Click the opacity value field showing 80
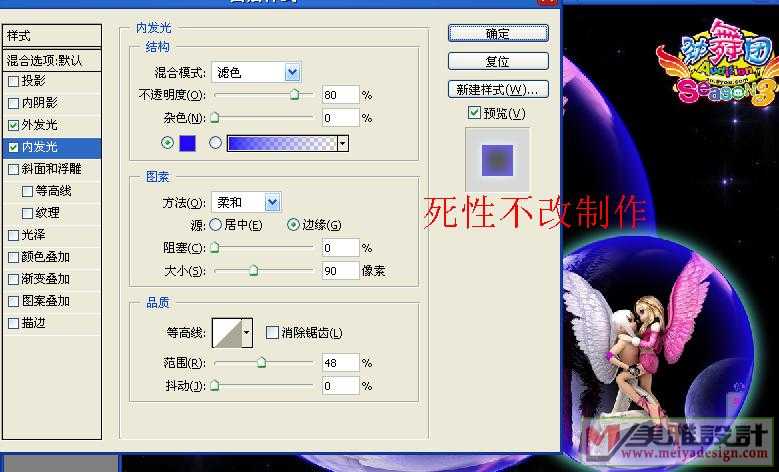The image size is (779, 472). [x=340, y=94]
